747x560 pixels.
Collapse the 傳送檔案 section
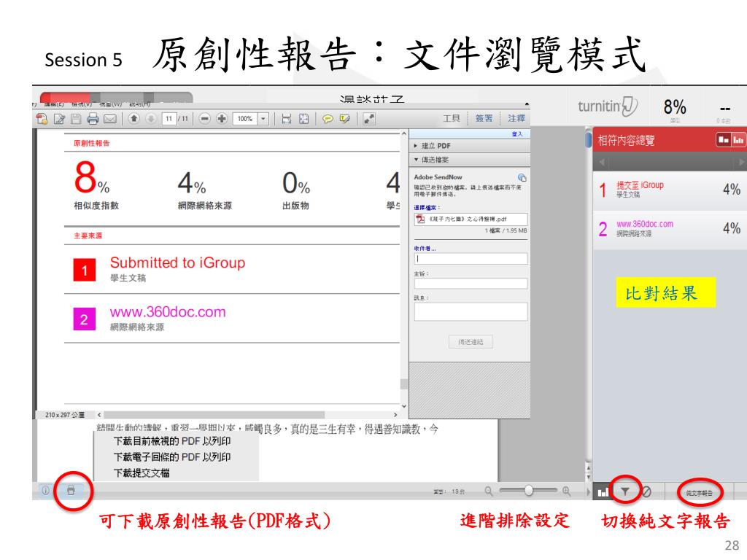[469, 160]
